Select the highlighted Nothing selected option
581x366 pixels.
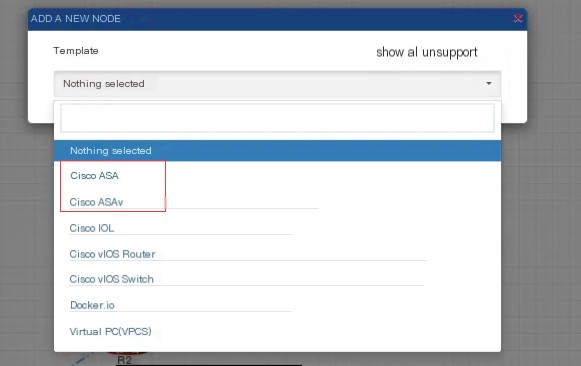[278, 151]
